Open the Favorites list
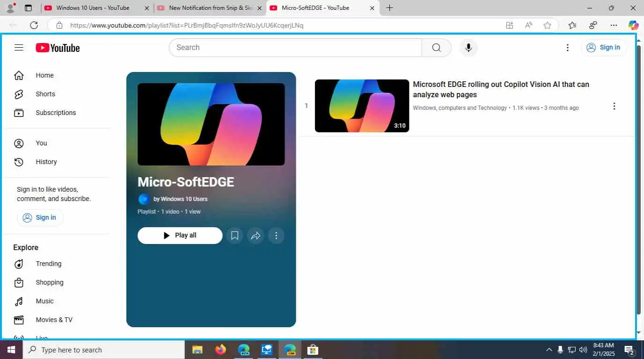 572,25
